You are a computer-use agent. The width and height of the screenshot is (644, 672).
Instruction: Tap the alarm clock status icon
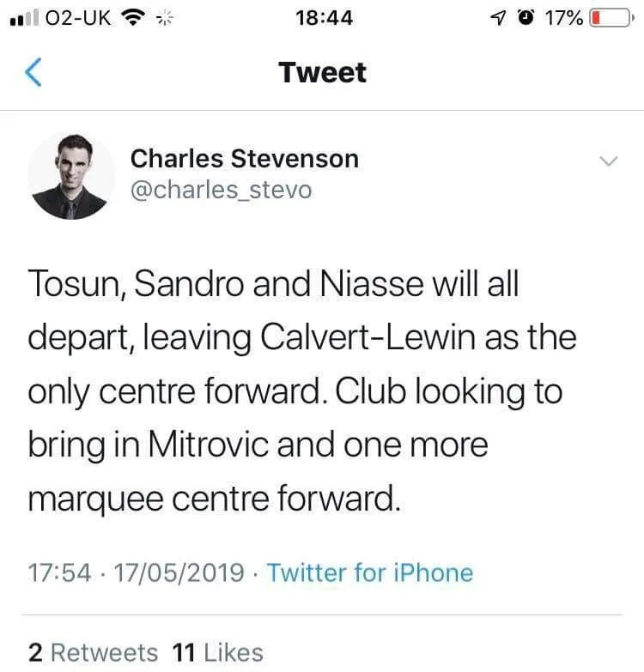tap(523, 18)
